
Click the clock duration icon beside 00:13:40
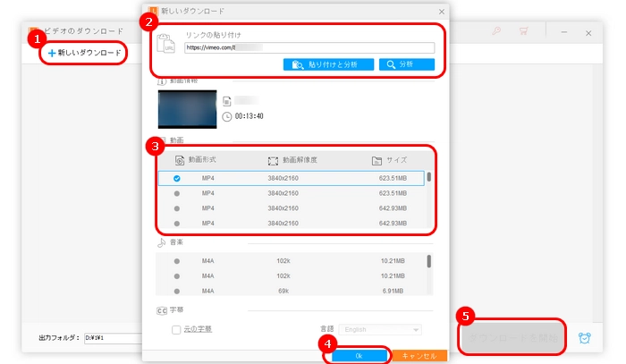point(227,116)
